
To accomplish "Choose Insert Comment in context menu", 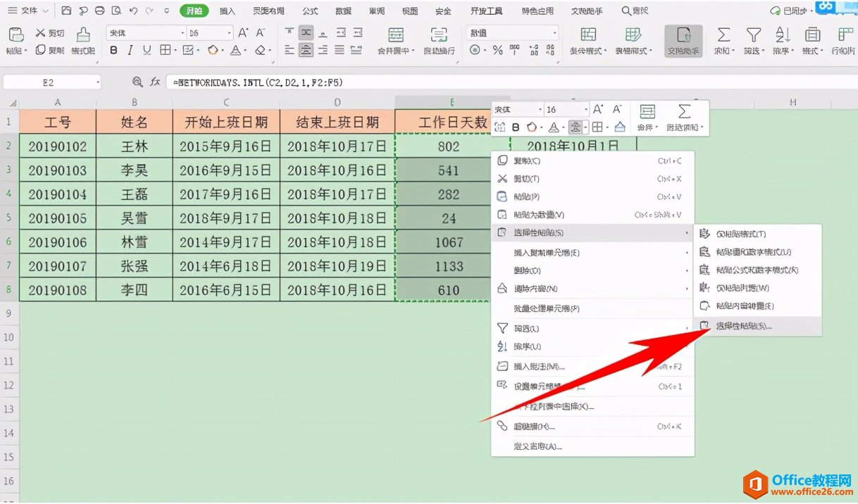I will coord(592,366).
